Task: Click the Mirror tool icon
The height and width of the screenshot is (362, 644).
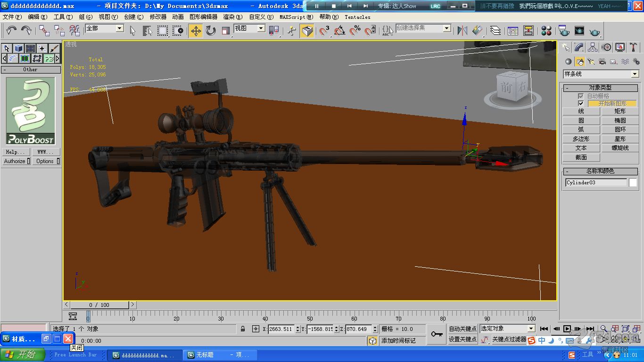Action: coord(462,31)
